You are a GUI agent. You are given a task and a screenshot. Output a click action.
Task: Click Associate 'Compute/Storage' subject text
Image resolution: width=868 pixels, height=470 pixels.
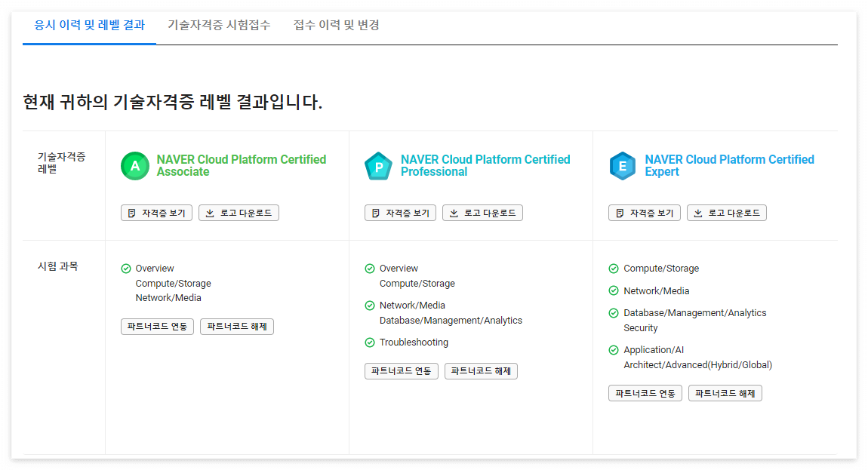(x=174, y=284)
